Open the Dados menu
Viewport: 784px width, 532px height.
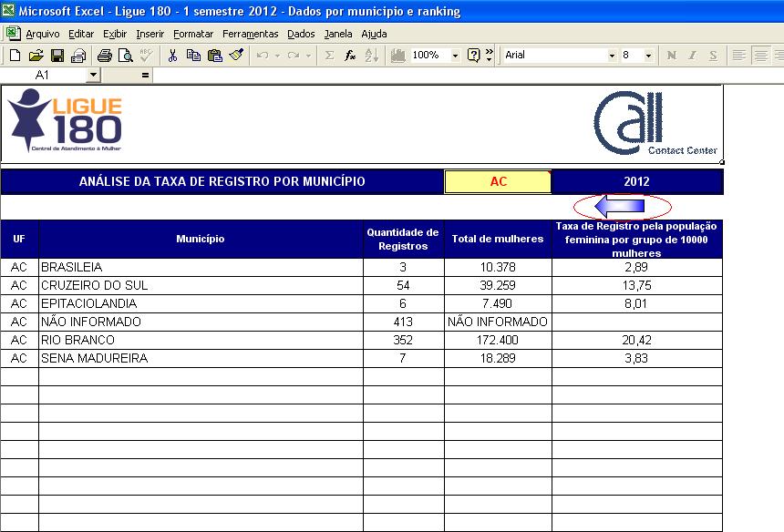coord(301,34)
